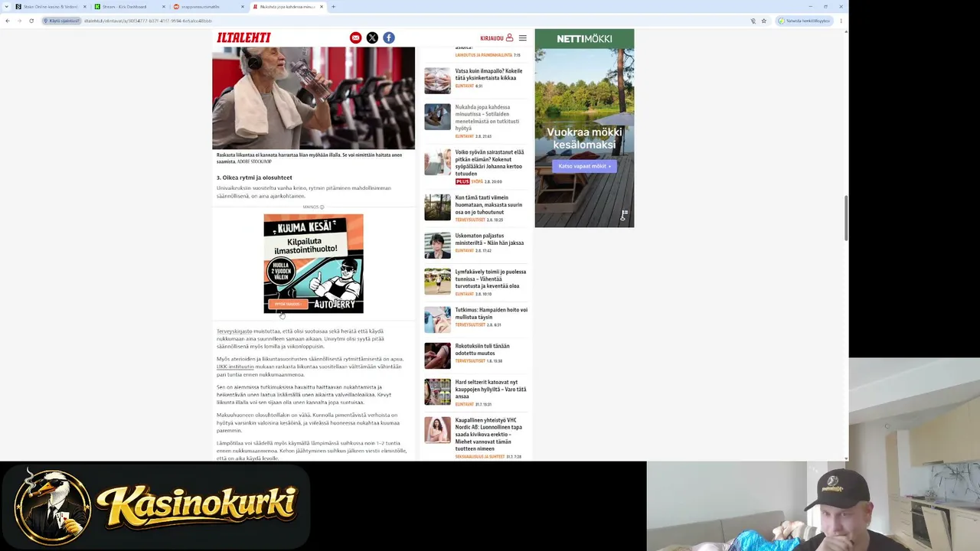Share article by email icon
The image size is (980, 551).
355,37
